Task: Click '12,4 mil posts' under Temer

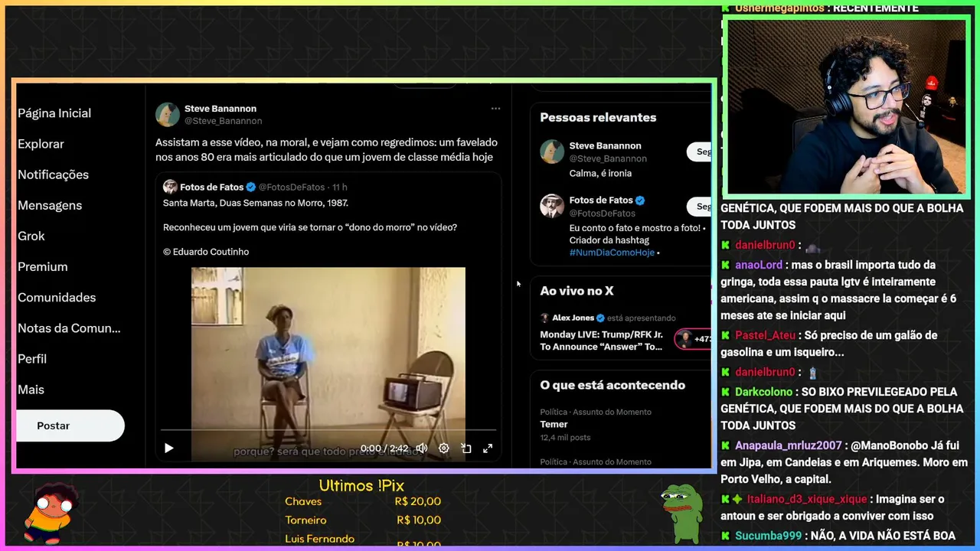Action: pos(565,438)
